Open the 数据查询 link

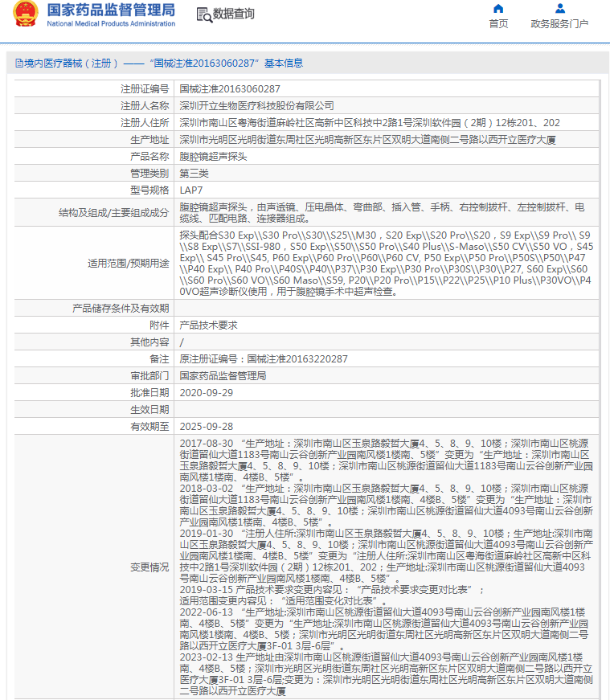234,14
